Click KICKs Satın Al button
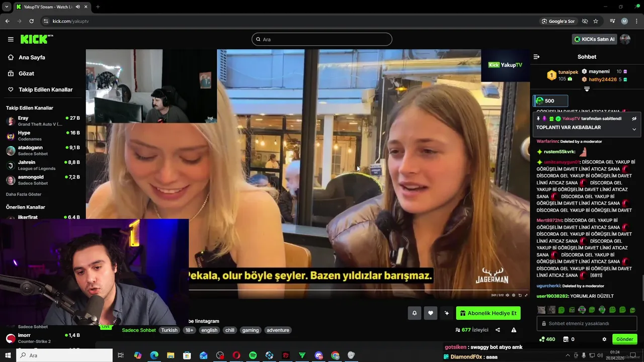This screenshot has height=362, width=644. click(594, 39)
